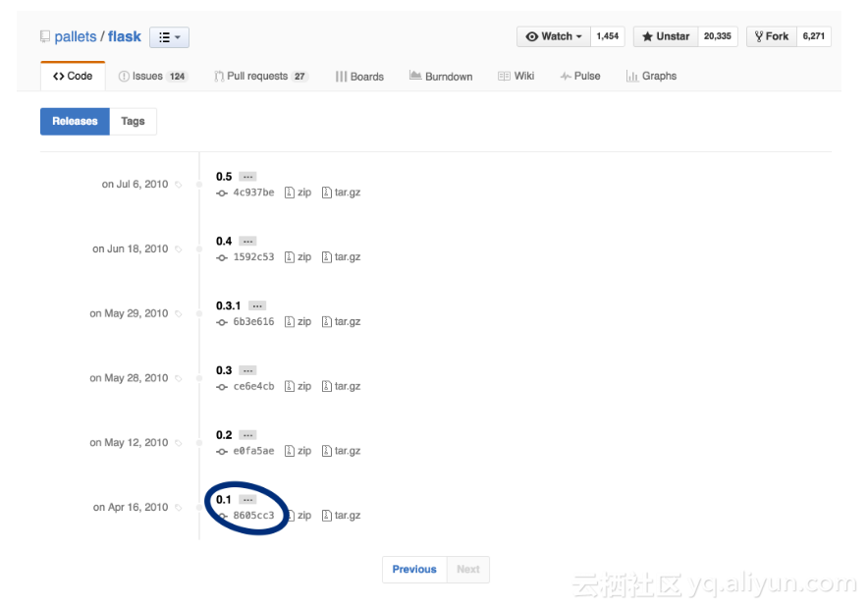Click the May 28, 2010 date
The width and height of the screenshot is (868, 609).
click(x=129, y=378)
